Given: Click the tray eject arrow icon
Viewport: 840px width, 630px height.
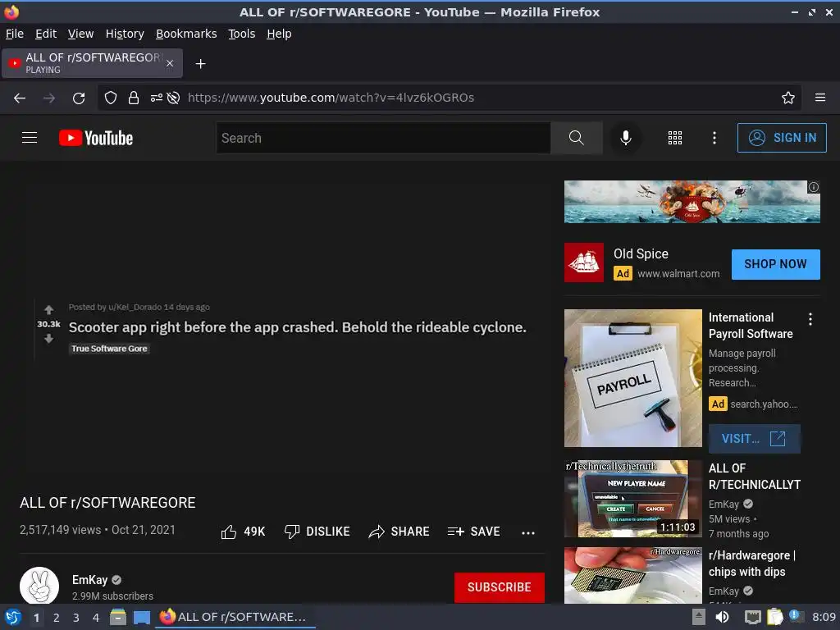Looking at the screenshot, I should click(x=698, y=617).
